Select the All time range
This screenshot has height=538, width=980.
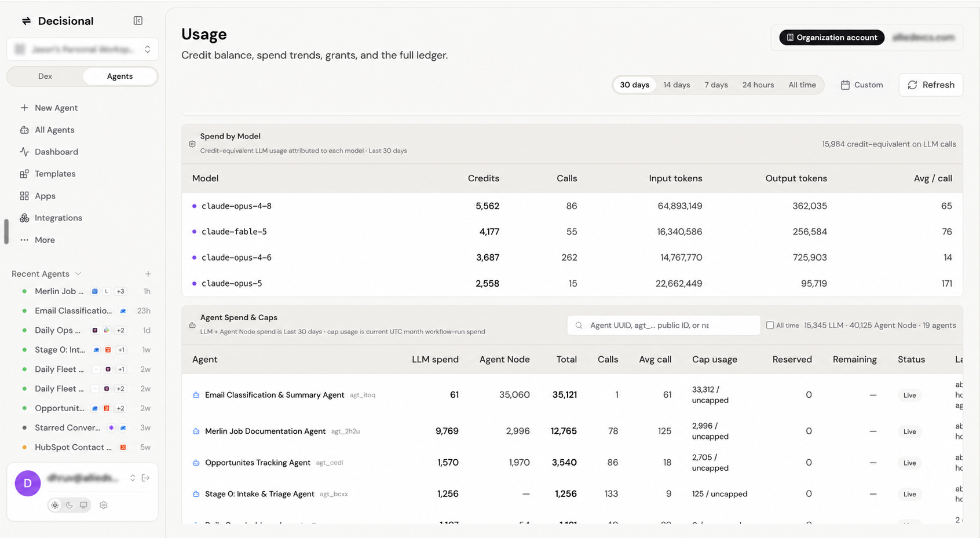pos(802,85)
